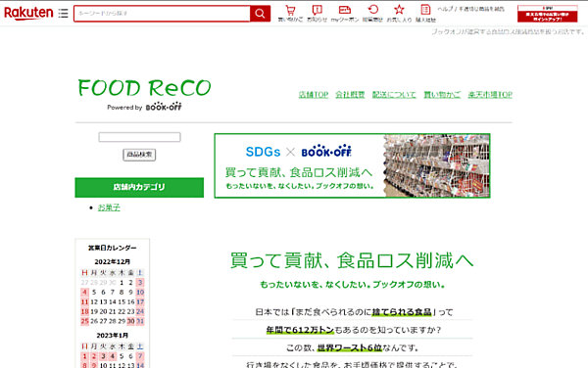Open the shopping cart icon

point(290,13)
